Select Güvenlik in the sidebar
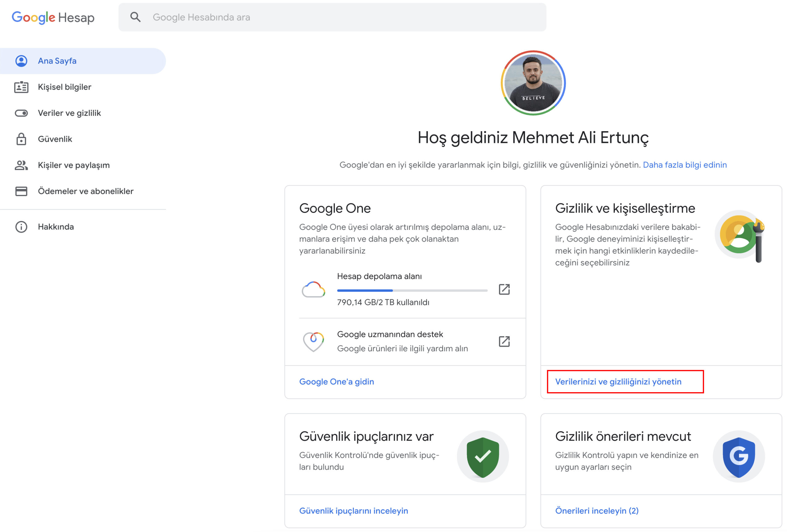 83,139
